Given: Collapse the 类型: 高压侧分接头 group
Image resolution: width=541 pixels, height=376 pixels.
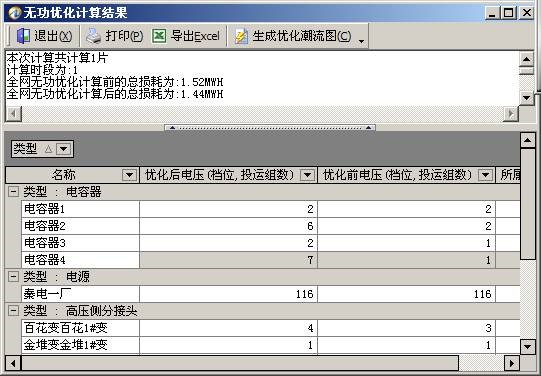Looking at the screenshot, I should point(13,311).
